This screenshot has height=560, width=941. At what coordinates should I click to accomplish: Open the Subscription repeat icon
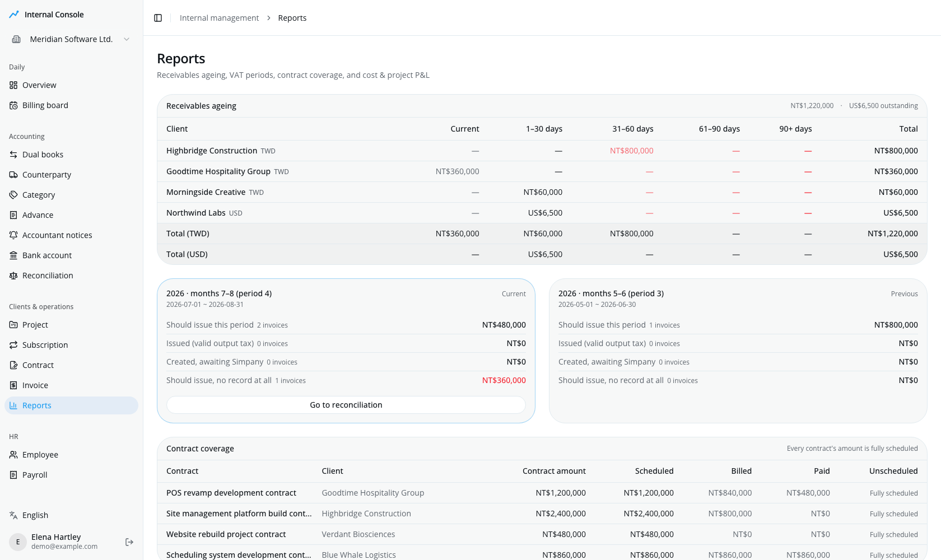(13, 345)
